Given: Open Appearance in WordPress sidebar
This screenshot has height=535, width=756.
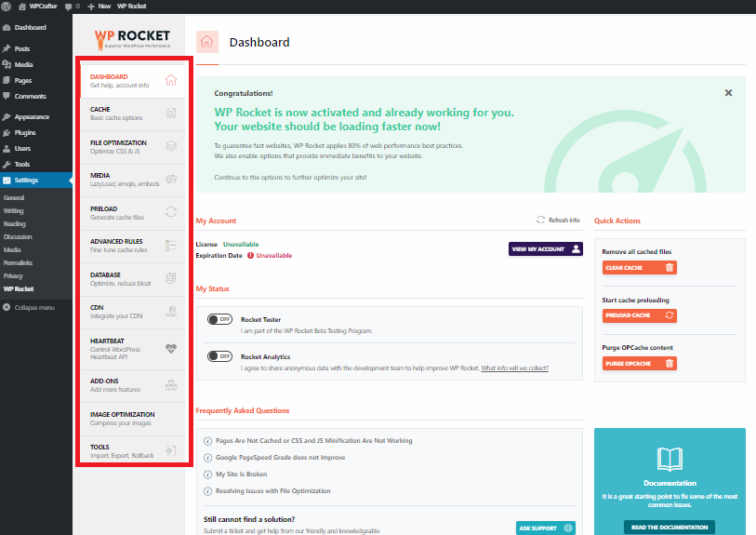Looking at the screenshot, I should (x=32, y=116).
